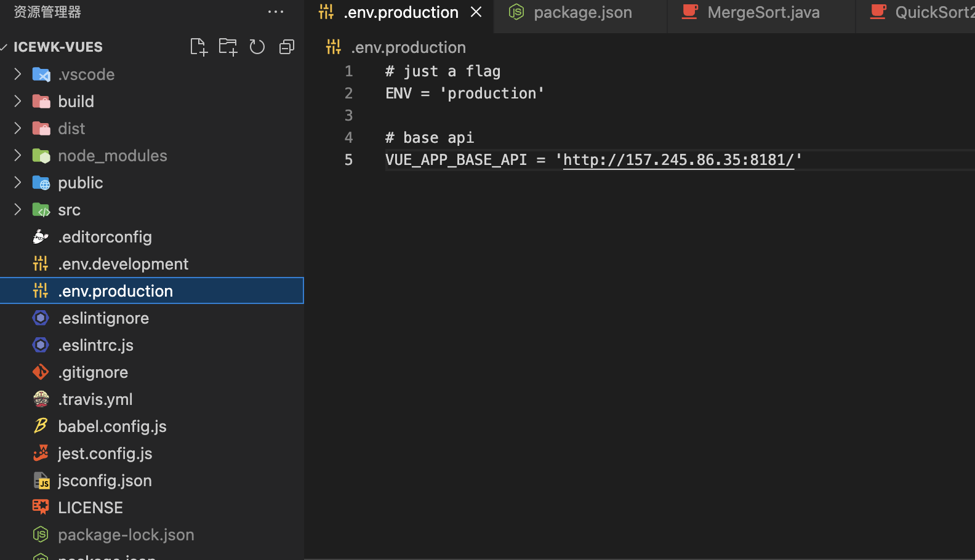Click the package.json tab's node icon
Image resolution: width=975 pixels, height=560 pixels.
[x=516, y=12]
